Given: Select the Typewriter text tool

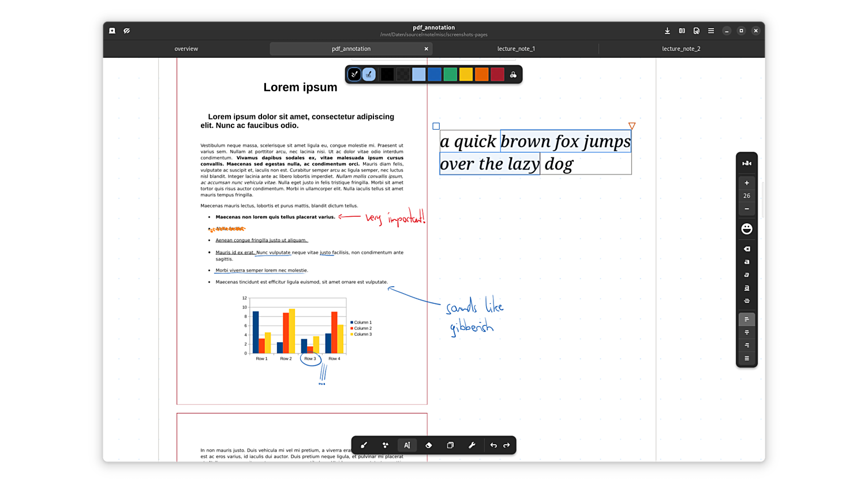Looking at the screenshot, I should coord(407,445).
